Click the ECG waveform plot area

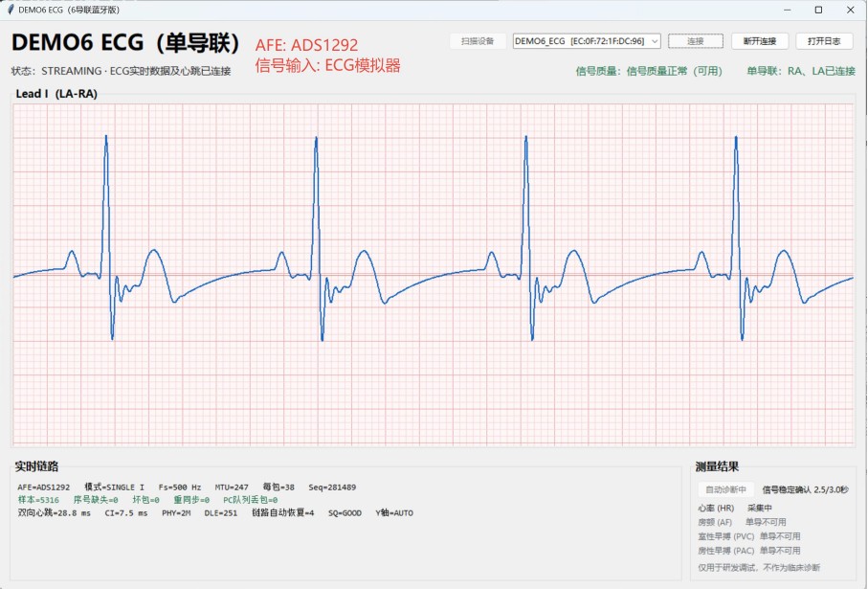coord(433,274)
